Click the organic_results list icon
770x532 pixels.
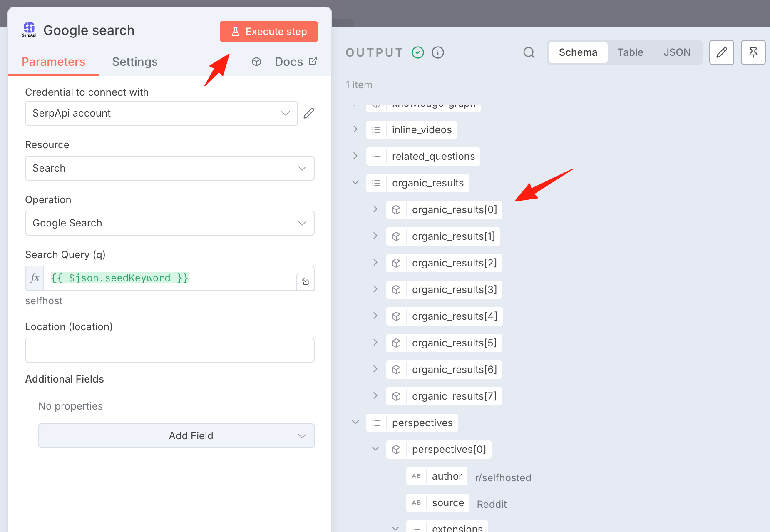pyautogui.click(x=376, y=183)
